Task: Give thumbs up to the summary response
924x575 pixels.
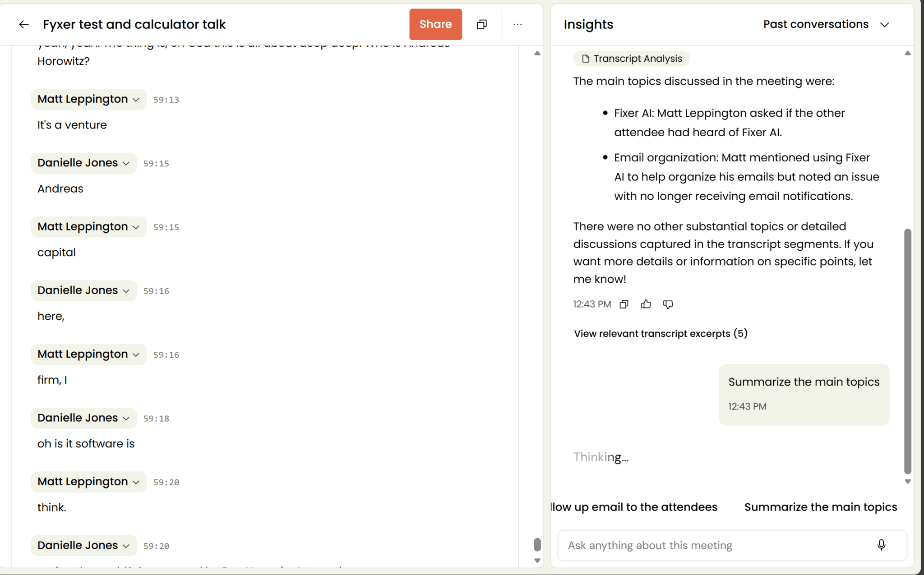Action: tap(646, 304)
